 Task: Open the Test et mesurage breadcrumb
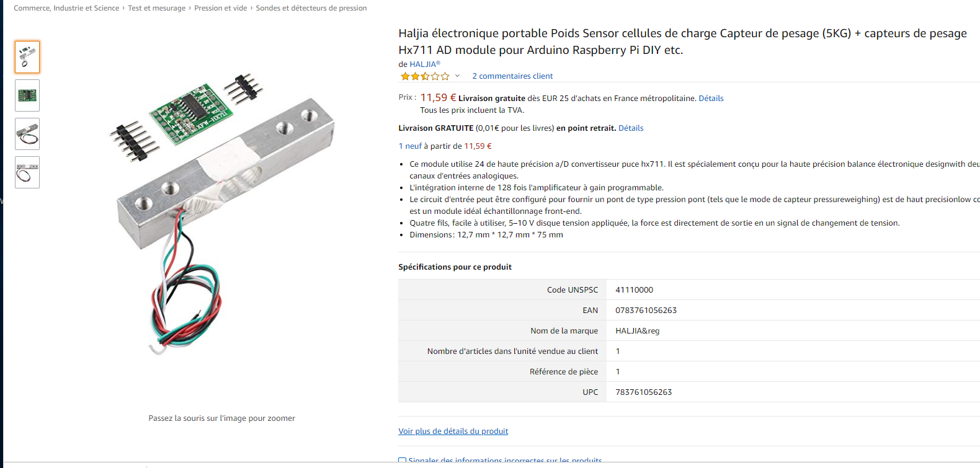tap(157, 8)
